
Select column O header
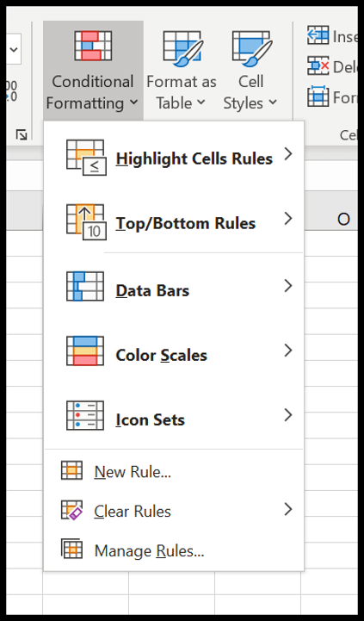[343, 220]
